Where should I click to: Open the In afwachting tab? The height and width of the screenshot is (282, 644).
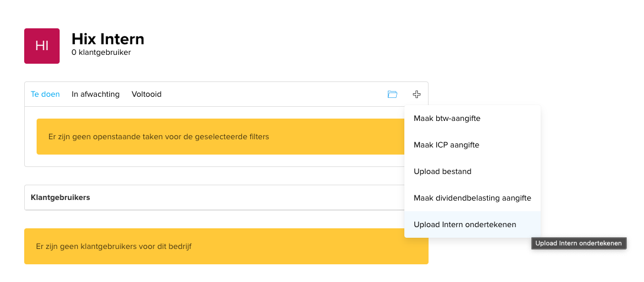tap(96, 94)
